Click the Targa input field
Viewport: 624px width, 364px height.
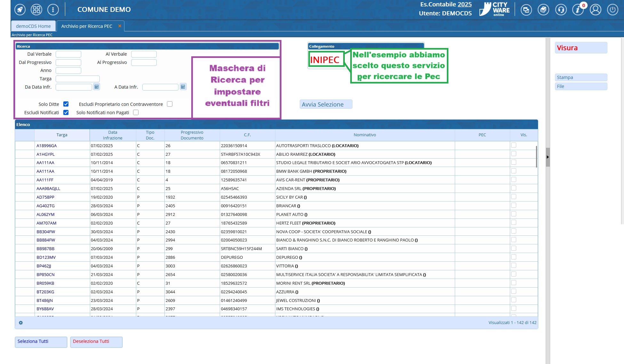[78, 79]
